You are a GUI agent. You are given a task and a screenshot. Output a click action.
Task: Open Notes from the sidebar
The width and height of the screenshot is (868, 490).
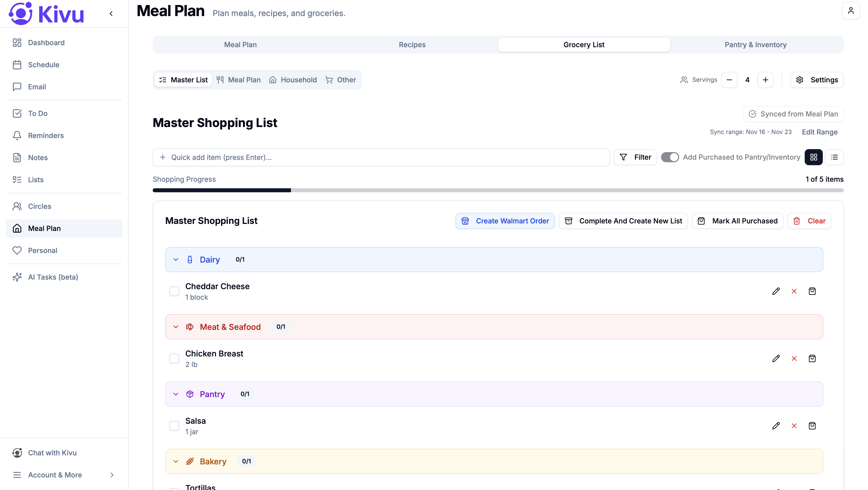point(38,157)
